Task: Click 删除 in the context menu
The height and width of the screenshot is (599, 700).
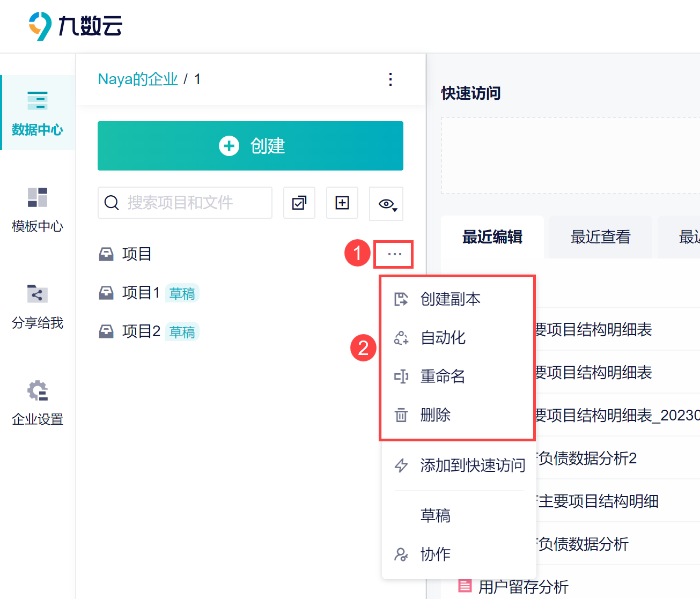Action: (x=435, y=415)
